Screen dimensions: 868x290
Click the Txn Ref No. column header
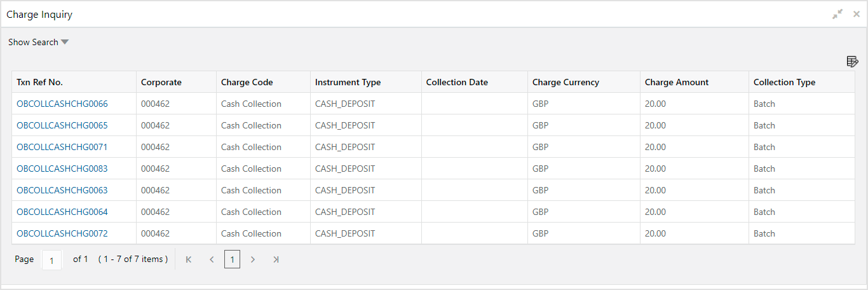click(x=40, y=82)
